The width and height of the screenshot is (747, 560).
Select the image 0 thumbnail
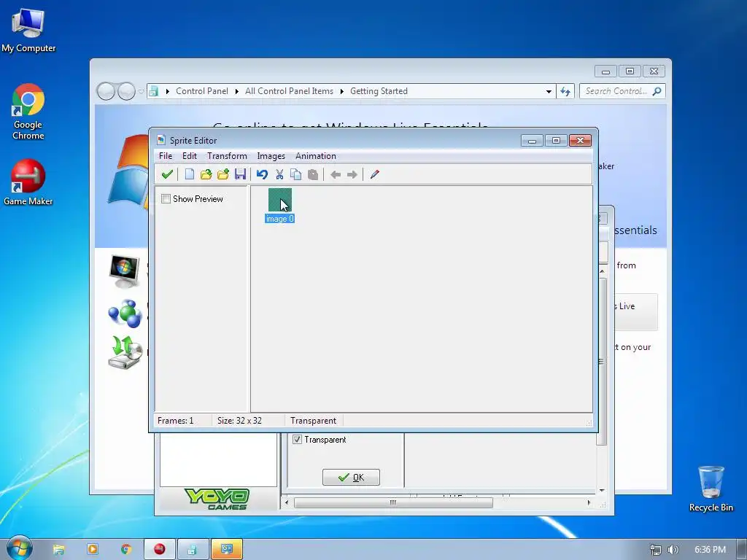pos(279,200)
